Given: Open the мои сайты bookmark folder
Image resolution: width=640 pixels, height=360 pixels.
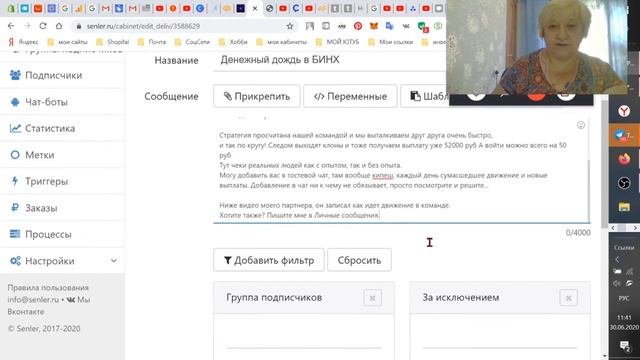Looking at the screenshot, I should pyautogui.click(x=68, y=42).
